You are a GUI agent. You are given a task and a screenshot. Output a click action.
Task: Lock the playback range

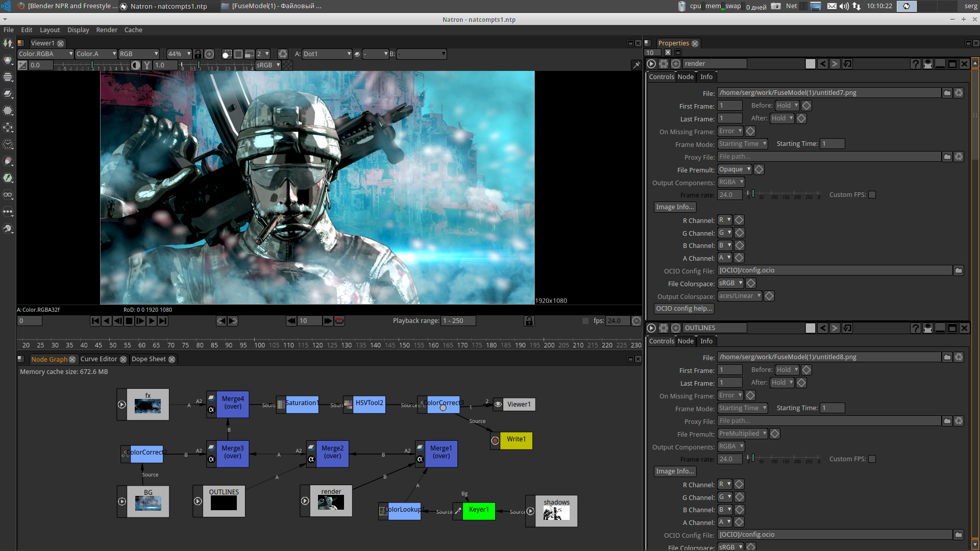coord(529,321)
